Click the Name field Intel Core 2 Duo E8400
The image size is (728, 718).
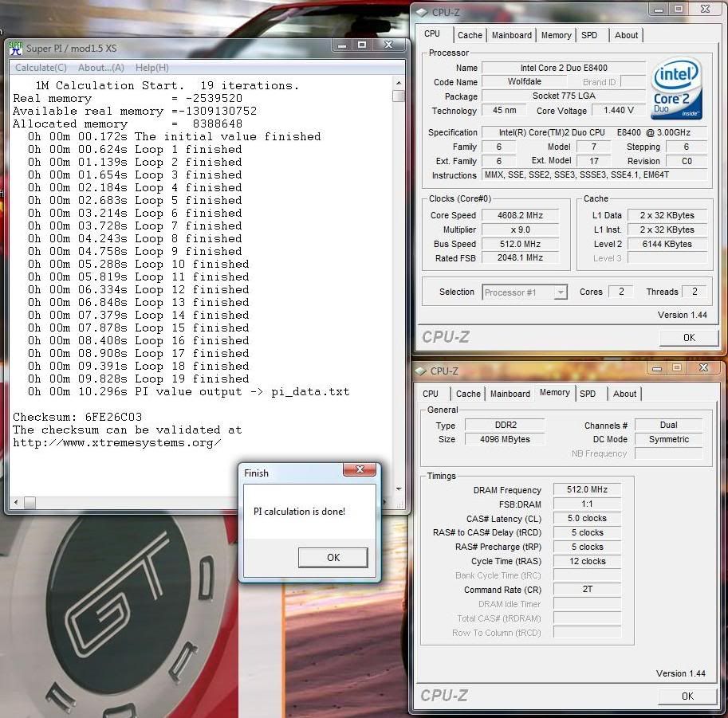(564, 68)
